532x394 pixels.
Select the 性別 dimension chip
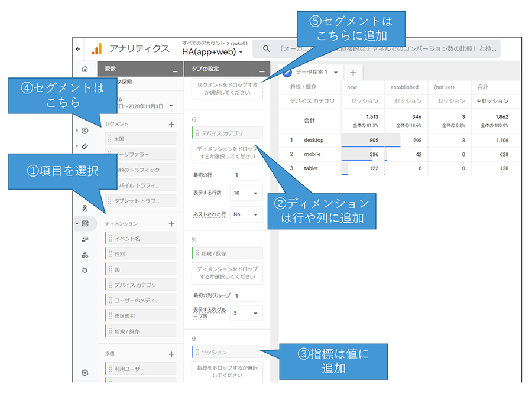pyautogui.click(x=141, y=254)
